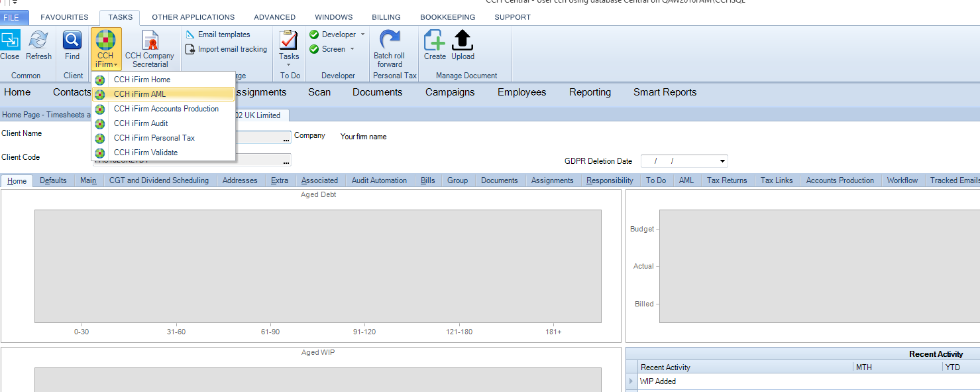Select CCH iFirm Accounts Production entry

click(x=164, y=109)
